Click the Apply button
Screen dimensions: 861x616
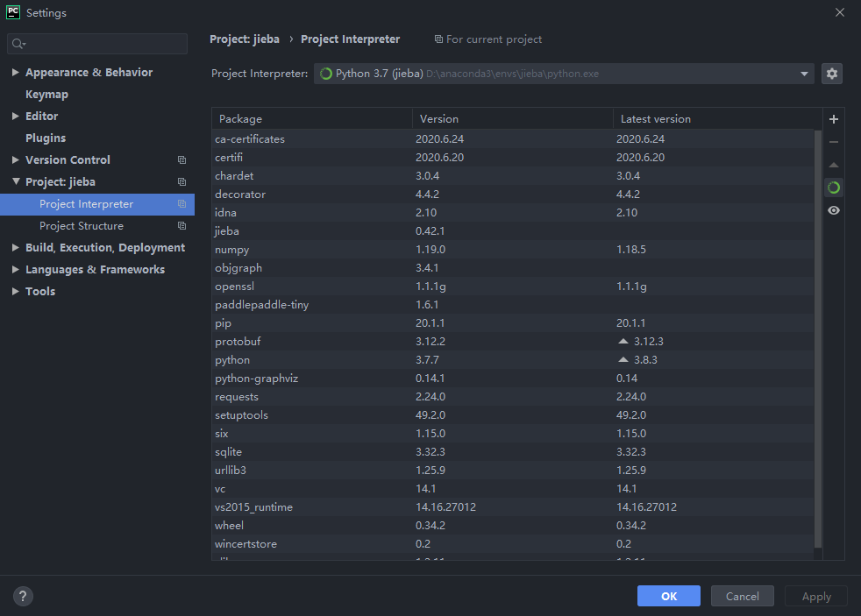(x=816, y=596)
